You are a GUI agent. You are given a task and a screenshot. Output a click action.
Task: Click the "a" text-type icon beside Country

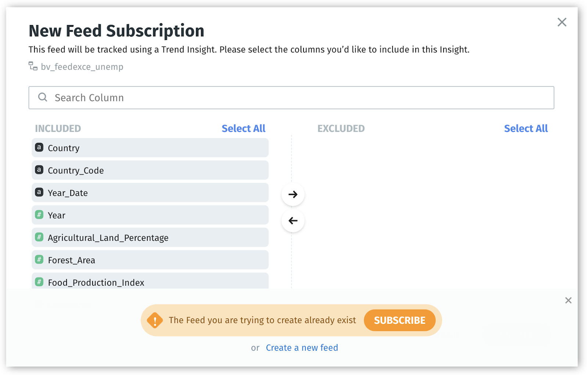click(39, 148)
